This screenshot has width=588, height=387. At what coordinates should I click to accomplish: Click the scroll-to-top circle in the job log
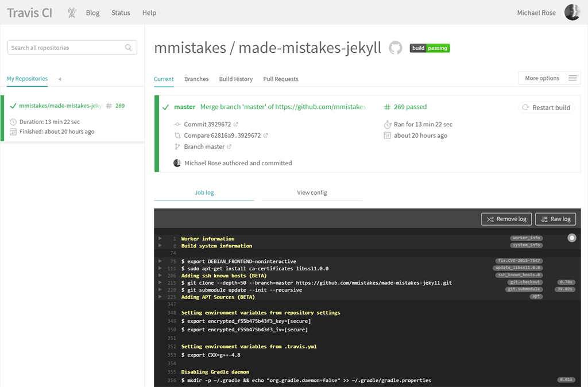pos(571,237)
